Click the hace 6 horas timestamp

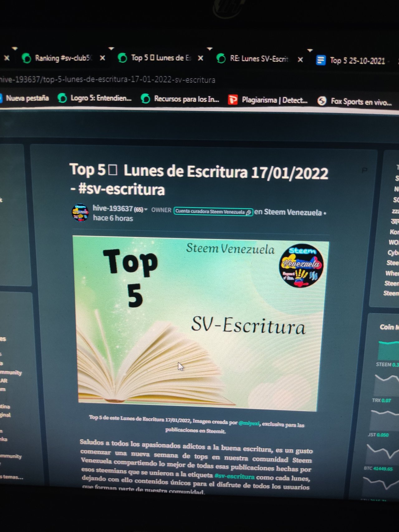[x=113, y=218]
